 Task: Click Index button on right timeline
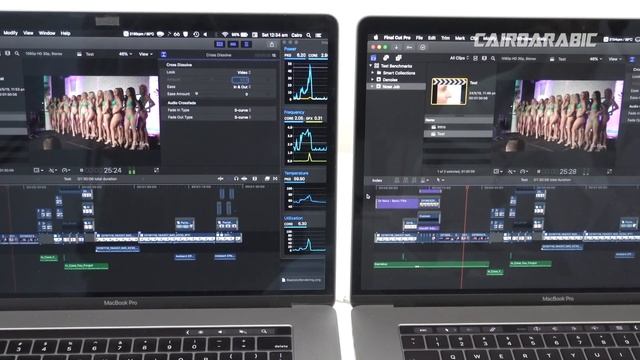click(x=377, y=180)
